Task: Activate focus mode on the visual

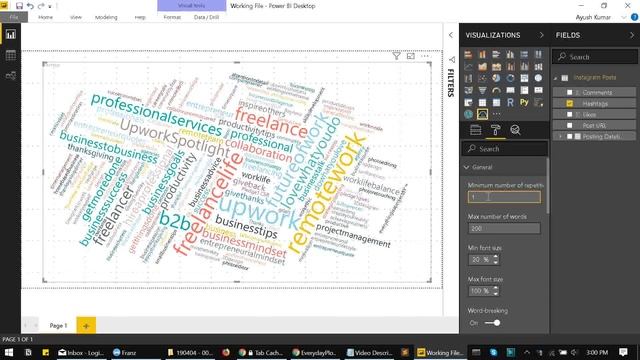Action: point(411,56)
